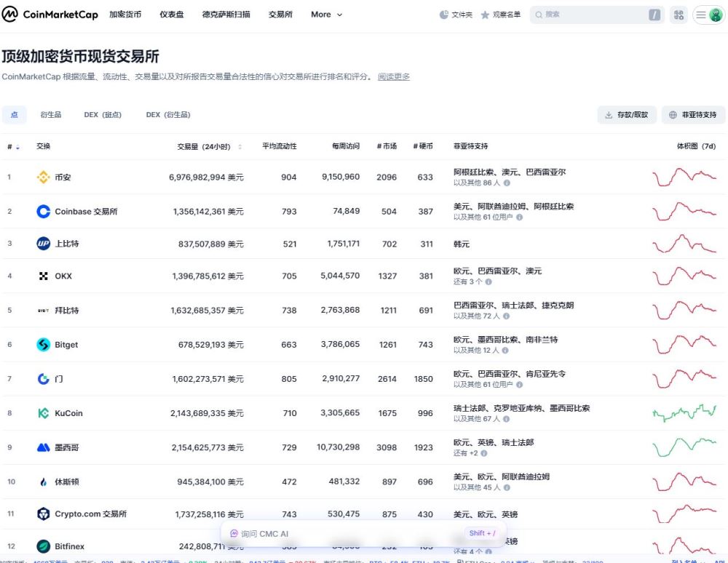Click the 存款/取款 button
728x563 pixels.
(x=626, y=114)
